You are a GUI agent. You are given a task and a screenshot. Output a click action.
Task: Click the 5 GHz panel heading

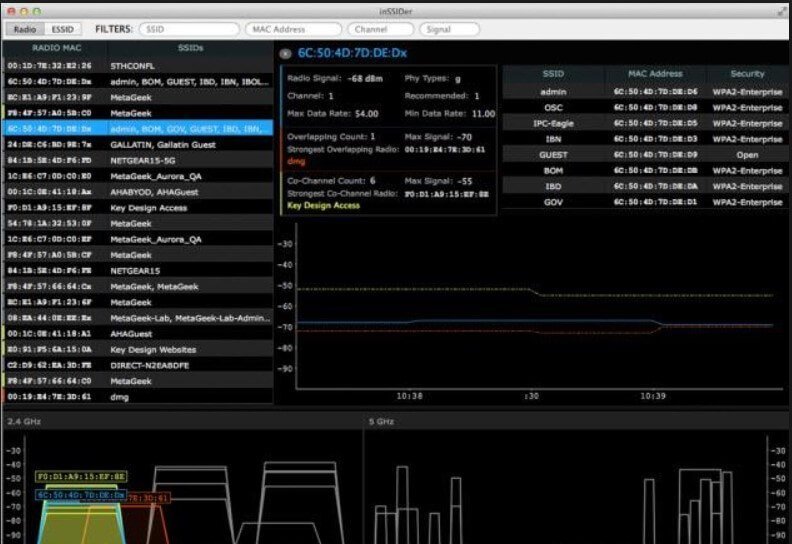381,421
